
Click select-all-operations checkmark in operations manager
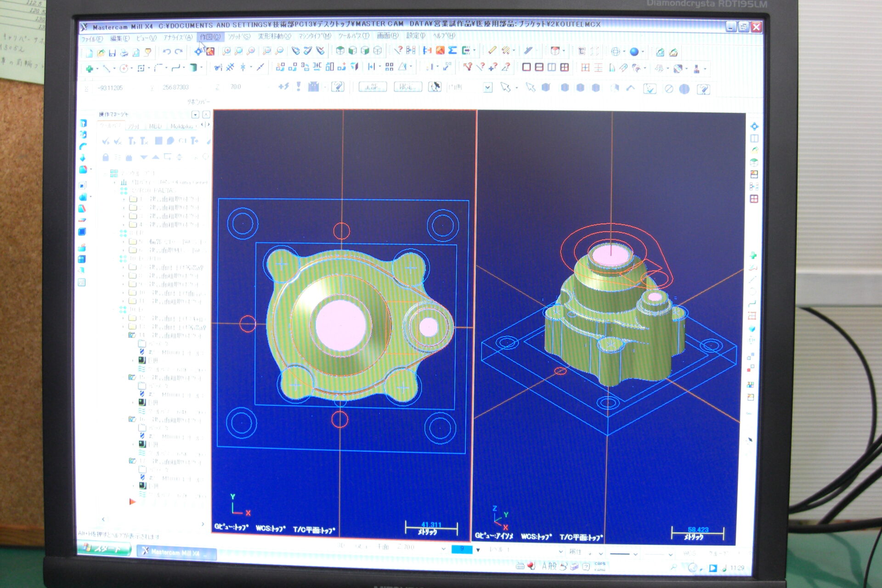(x=106, y=141)
